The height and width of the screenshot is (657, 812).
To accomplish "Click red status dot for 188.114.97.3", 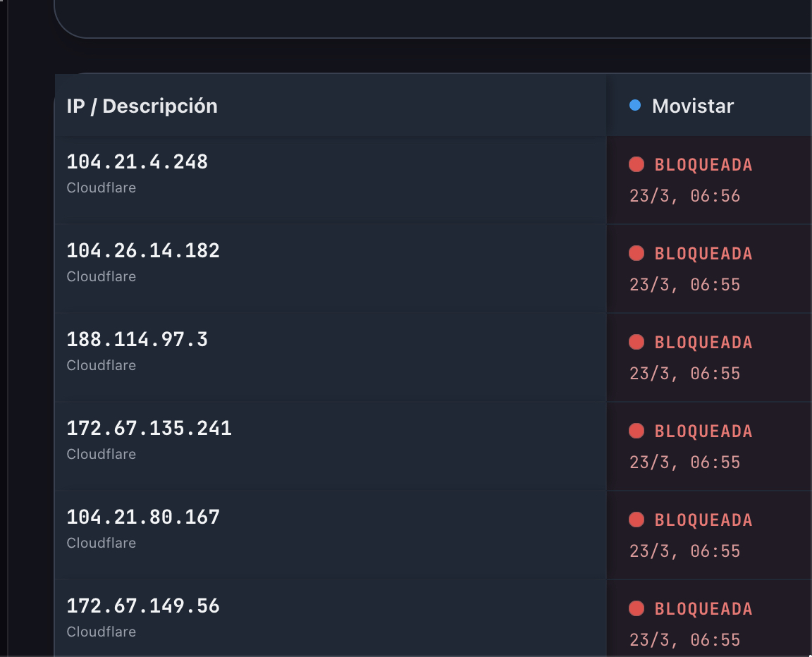I will point(636,342).
